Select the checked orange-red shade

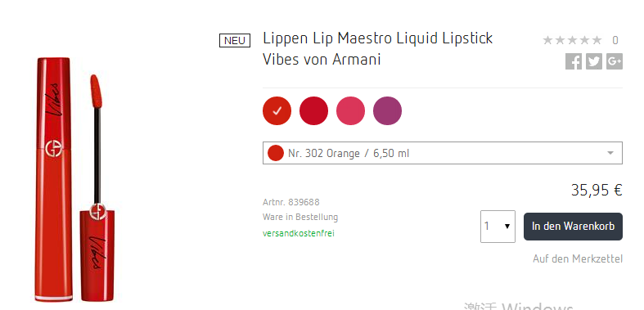point(277,110)
